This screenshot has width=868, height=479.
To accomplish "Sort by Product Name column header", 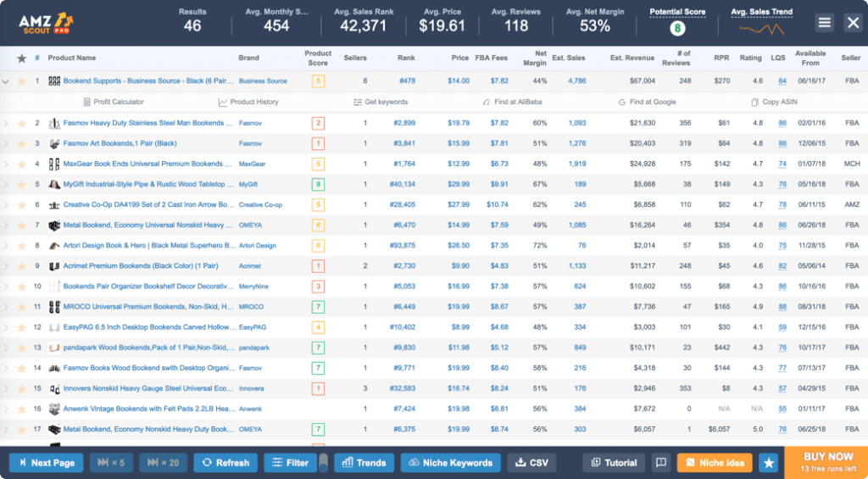I will click(71, 58).
